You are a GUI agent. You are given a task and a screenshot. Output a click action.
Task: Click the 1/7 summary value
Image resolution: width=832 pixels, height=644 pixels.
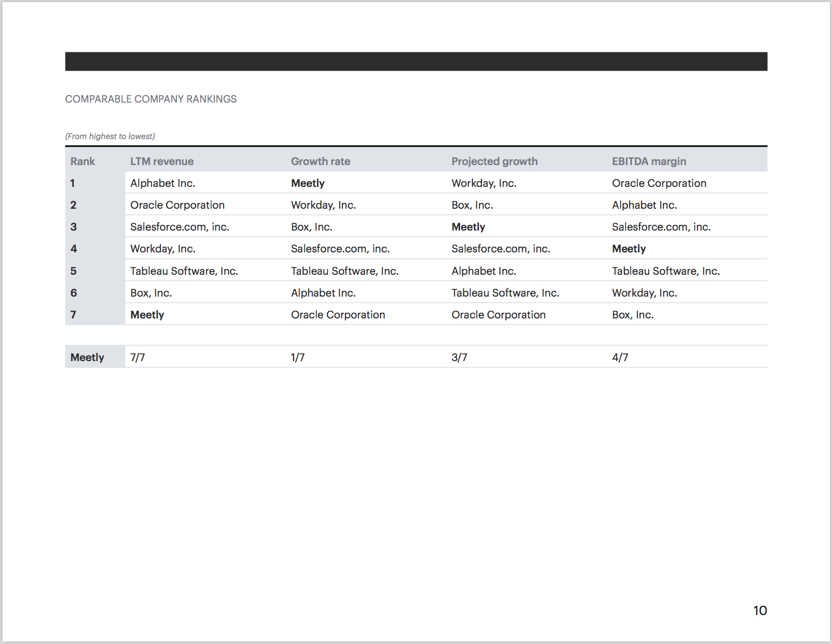coord(298,358)
